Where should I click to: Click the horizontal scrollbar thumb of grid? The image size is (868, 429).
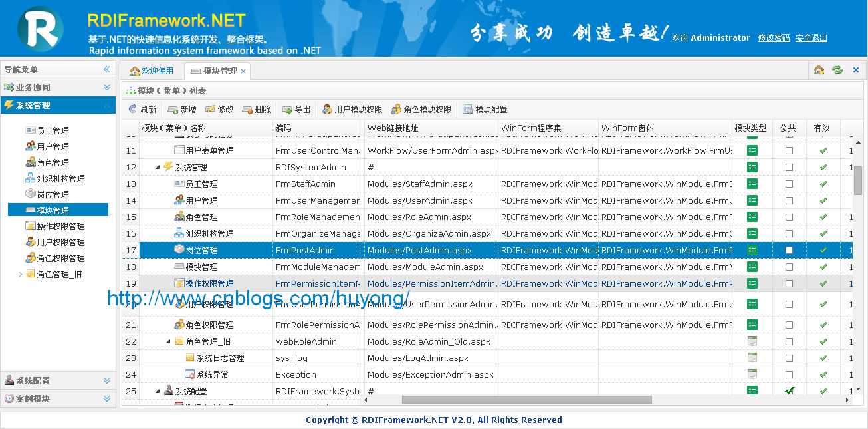point(526,400)
